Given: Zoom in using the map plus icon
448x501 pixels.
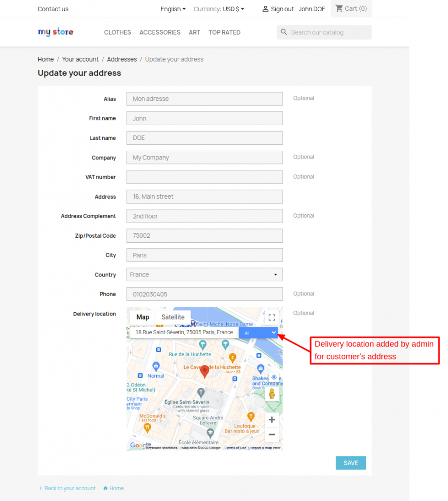Looking at the screenshot, I should (272, 419).
